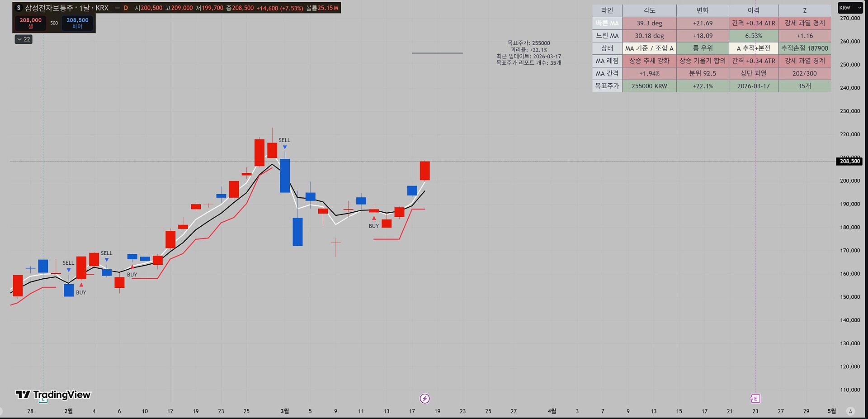The height and width of the screenshot is (419, 868).
Task: Click the 'MA 기준 / 조합 A' cell
Action: click(x=649, y=48)
